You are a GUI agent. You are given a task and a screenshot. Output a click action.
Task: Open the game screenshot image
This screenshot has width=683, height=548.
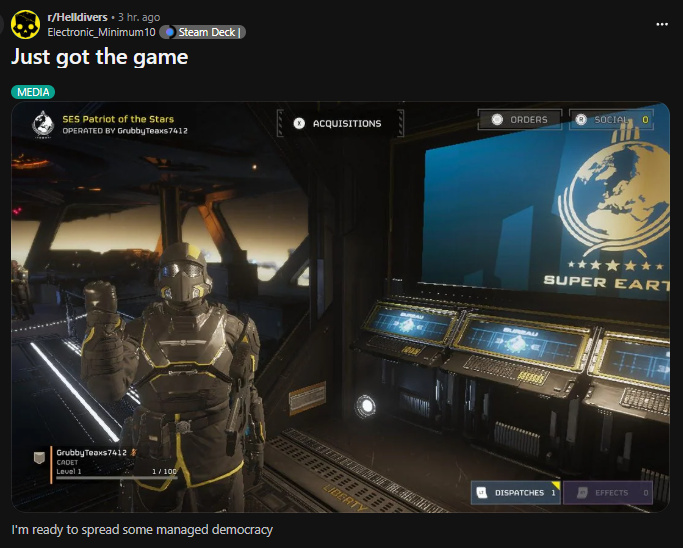point(340,307)
